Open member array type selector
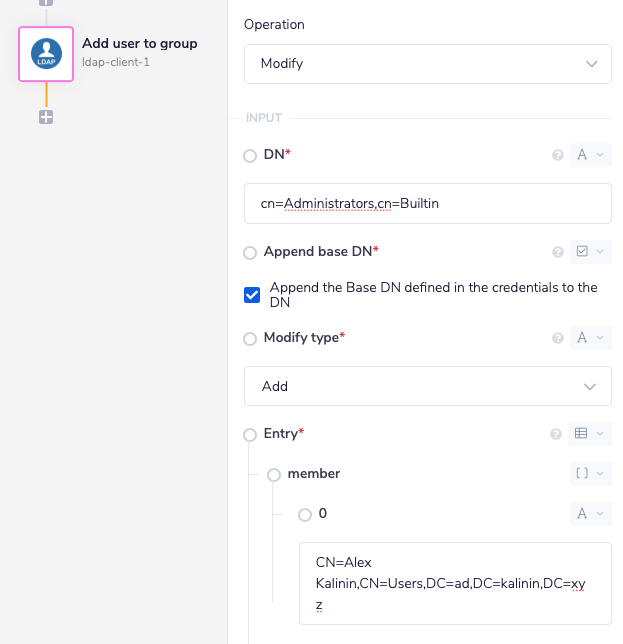The height and width of the screenshot is (644, 623). coord(590,474)
